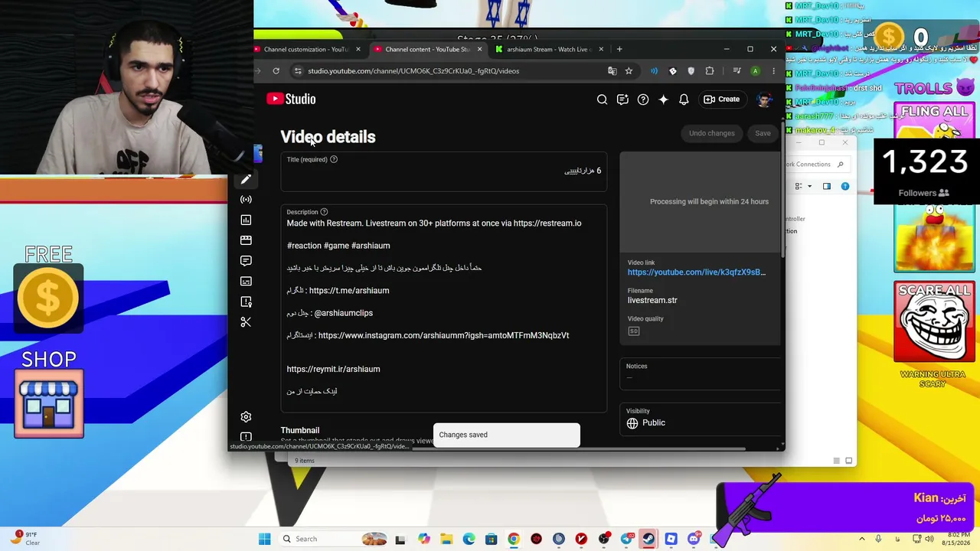
Task: Open the Clips scissors sidebar icon
Action: 246,322
